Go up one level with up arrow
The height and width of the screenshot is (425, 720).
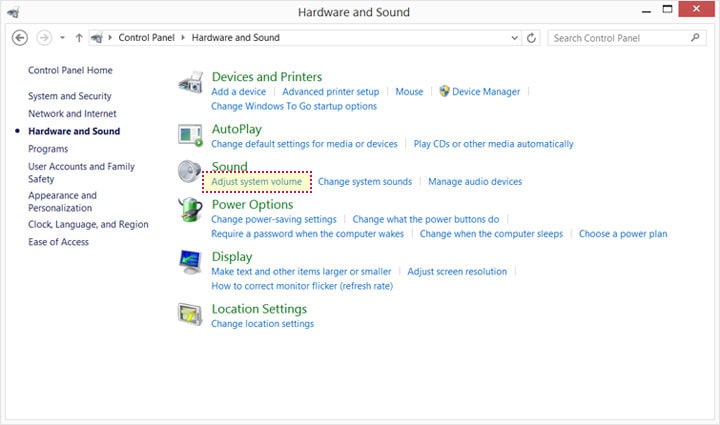click(79, 38)
